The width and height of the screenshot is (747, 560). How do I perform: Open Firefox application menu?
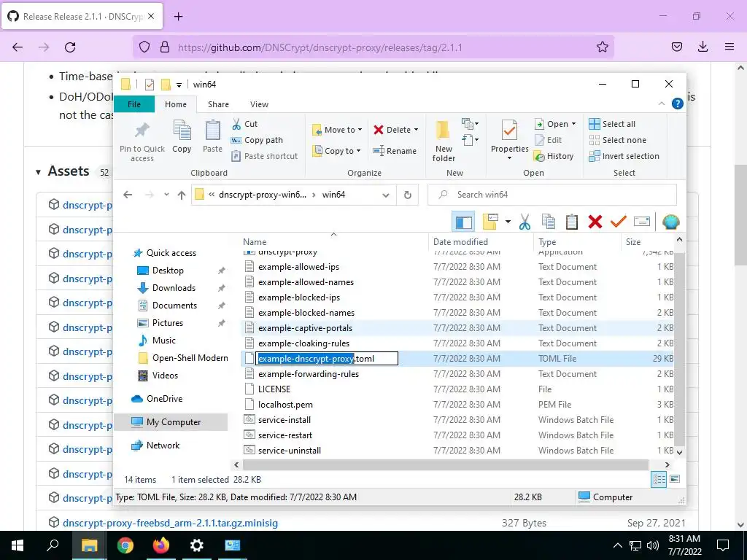[x=729, y=47]
